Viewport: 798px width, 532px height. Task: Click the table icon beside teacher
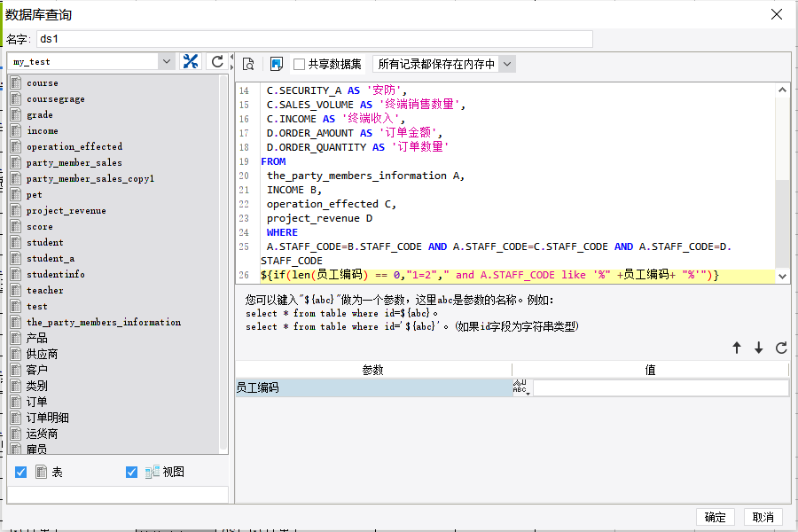[16, 290]
